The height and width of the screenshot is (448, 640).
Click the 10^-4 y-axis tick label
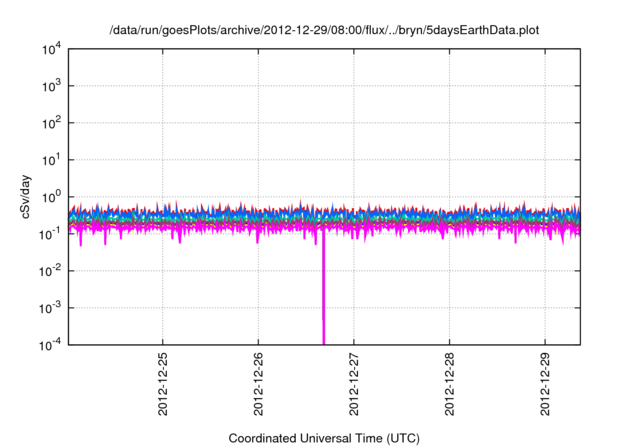[50, 345]
